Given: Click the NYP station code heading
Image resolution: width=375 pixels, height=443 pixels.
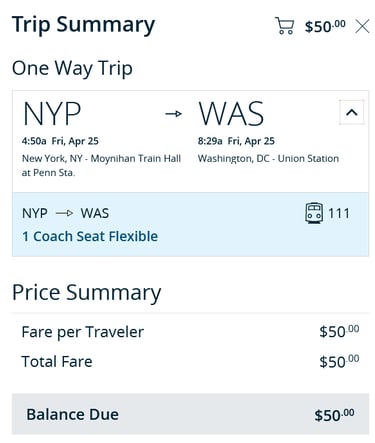Looking at the screenshot, I should (52, 113).
